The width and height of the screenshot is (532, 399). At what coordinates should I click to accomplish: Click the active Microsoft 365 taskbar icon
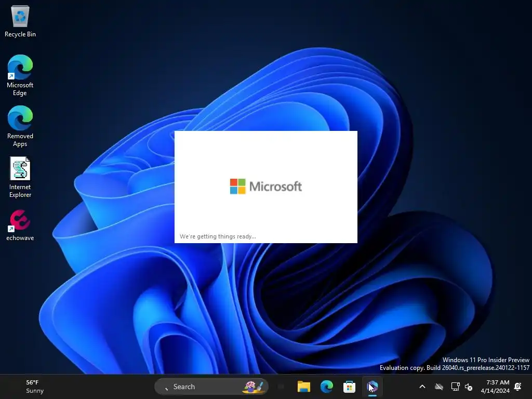click(x=372, y=387)
